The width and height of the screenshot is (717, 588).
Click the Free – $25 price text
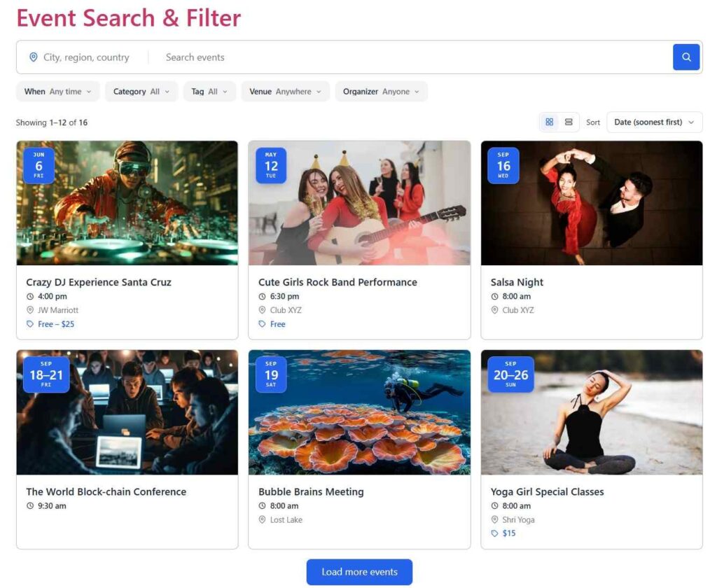[56, 323]
